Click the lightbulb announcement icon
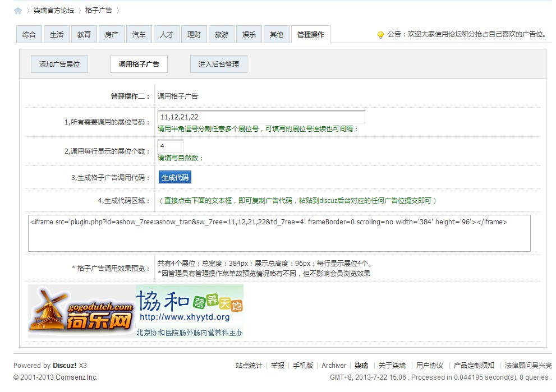Screen dimensions: 556x392 [x=380, y=35]
